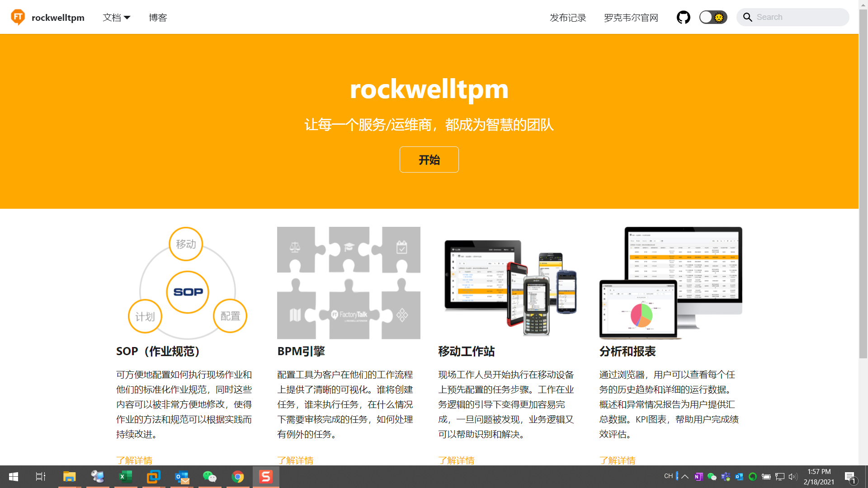Show hidden system tray icons chevron
The width and height of the screenshot is (868, 488).
685,476
